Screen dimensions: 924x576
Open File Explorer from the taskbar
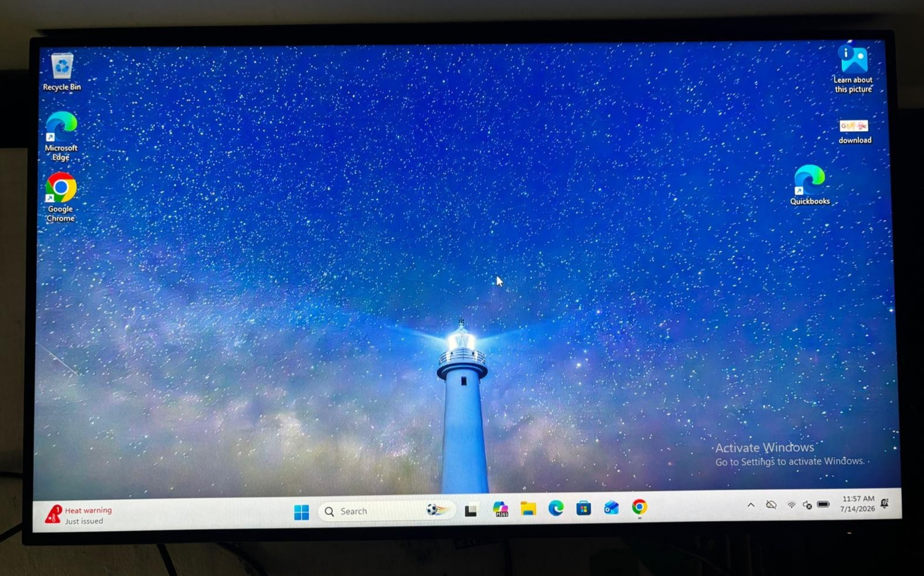pyautogui.click(x=528, y=508)
